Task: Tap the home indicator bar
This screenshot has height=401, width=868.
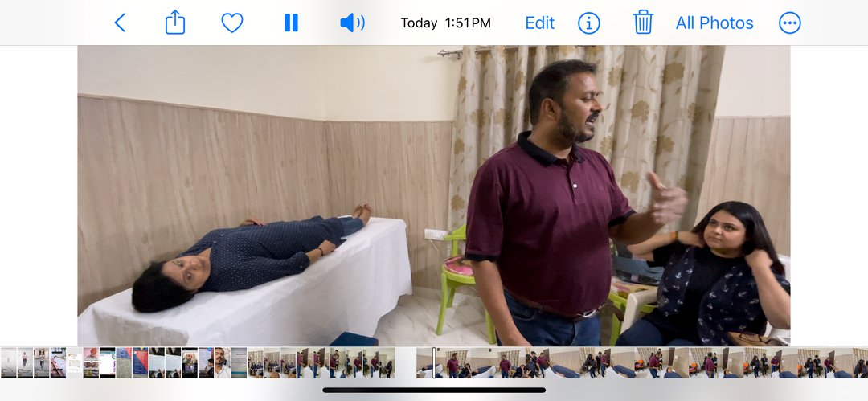Action: pos(434,390)
